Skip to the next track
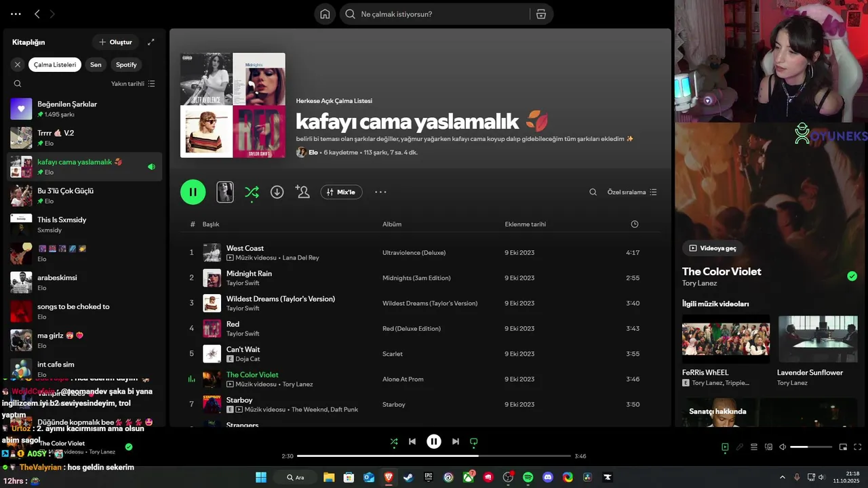 point(456,441)
